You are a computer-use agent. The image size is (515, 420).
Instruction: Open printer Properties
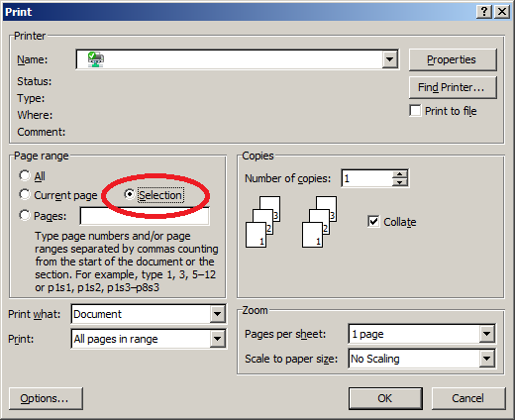[453, 59]
